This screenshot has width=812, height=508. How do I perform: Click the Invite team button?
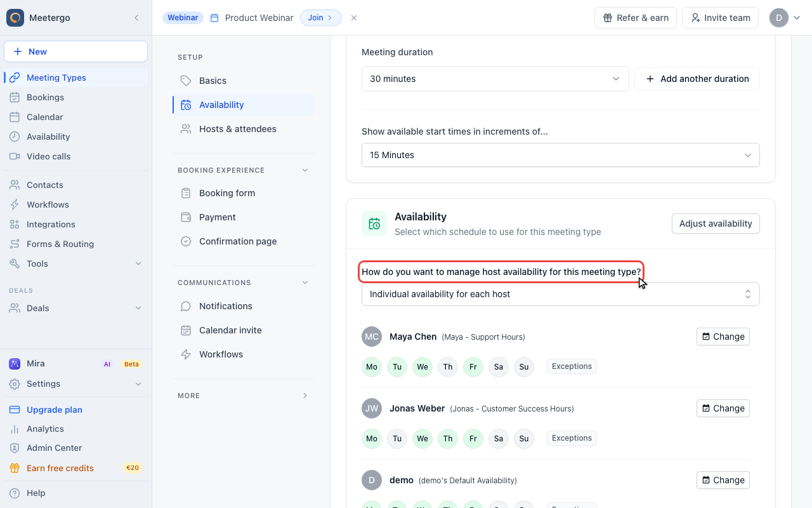click(x=720, y=18)
